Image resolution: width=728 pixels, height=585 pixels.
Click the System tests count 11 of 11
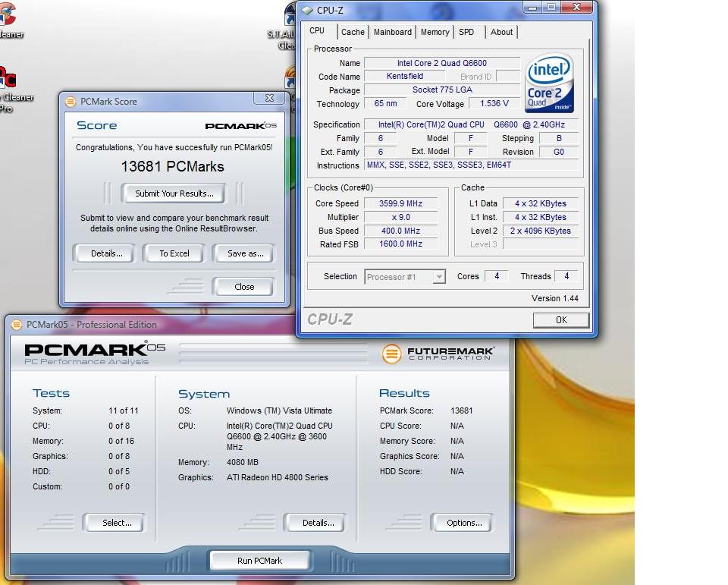pos(124,410)
